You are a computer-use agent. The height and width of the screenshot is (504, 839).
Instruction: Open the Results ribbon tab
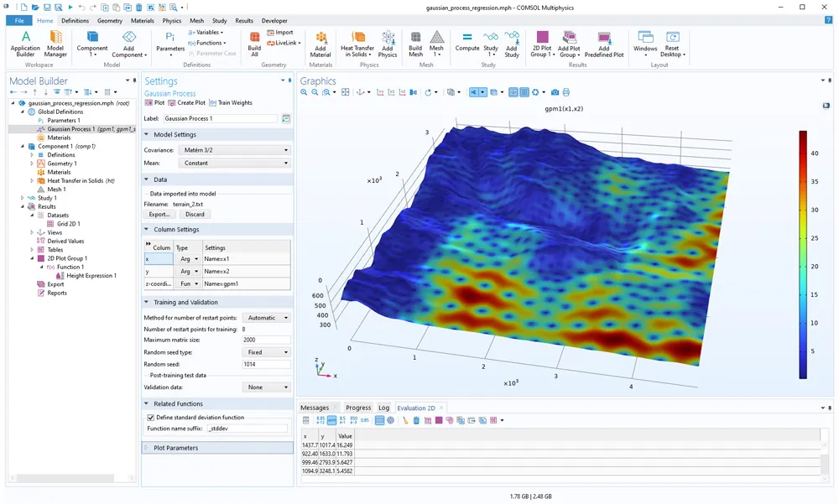click(x=243, y=20)
